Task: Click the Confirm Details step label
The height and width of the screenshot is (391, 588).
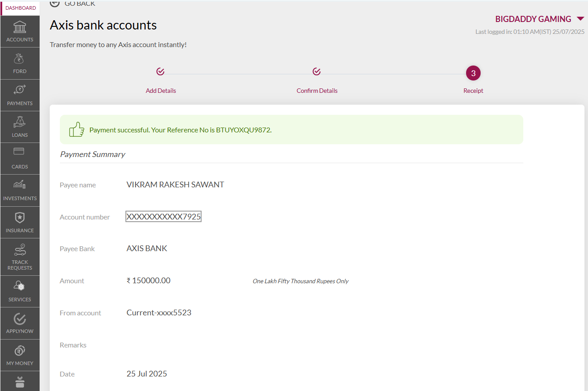Action: [x=317, y=91]
